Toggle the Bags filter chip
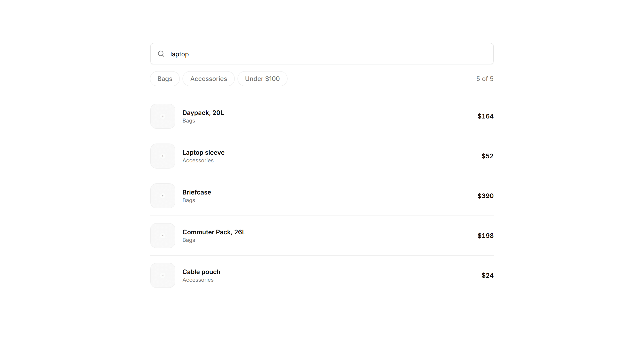The height and width of the screenshot is (338, 644). click(165, 79)
